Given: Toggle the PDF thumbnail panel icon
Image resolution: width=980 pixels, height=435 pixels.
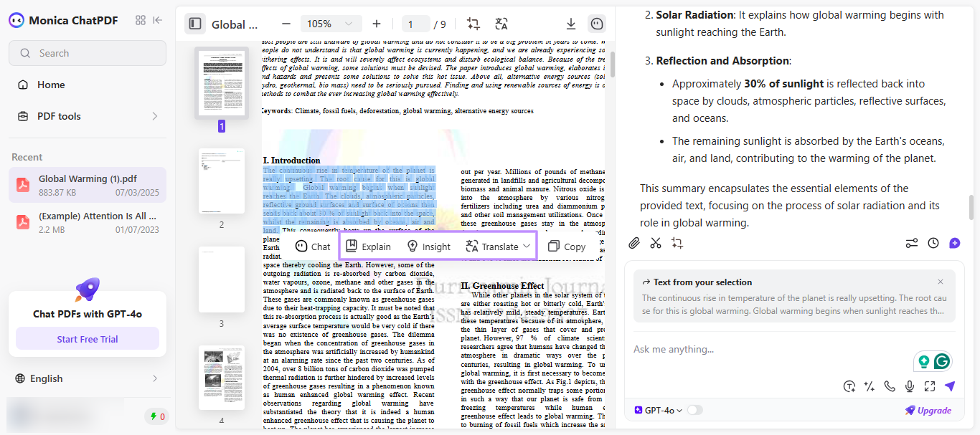Looking at the screenshot, I should pyautogui.click(x=194, y=24).
